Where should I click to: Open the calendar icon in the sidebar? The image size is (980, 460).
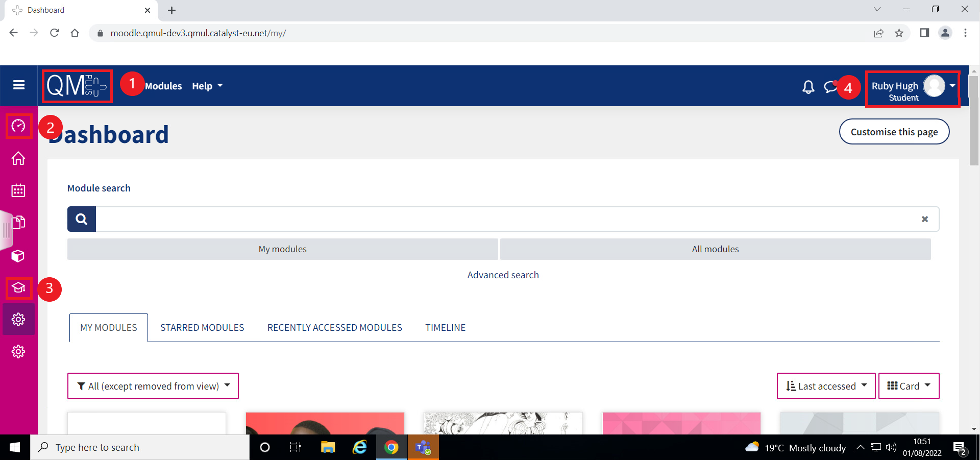point(18,190)
